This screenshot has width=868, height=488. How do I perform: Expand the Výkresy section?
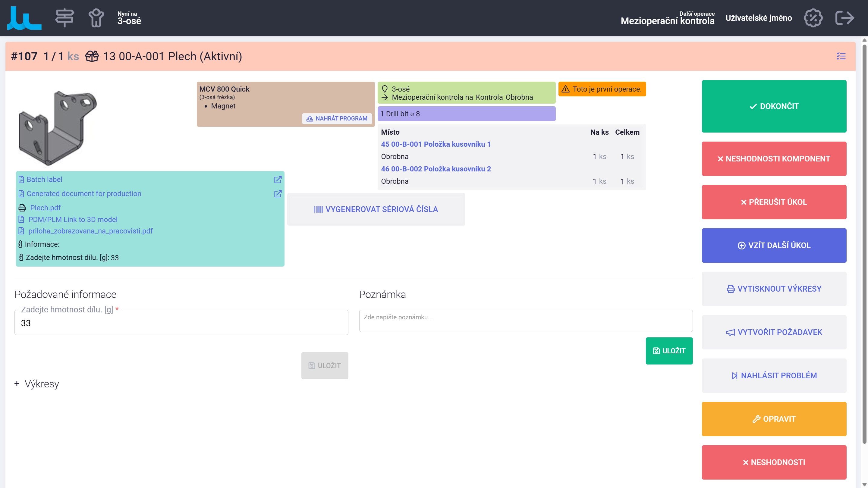37,384
